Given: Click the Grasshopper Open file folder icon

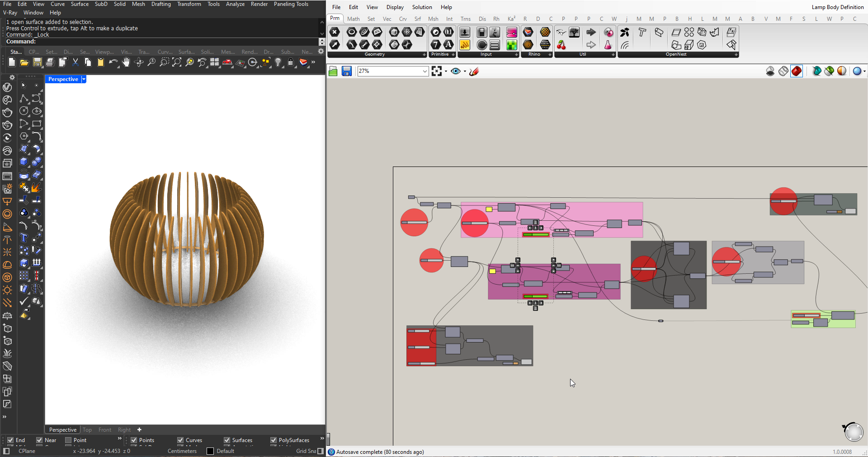Looking at the screenshot, I should coord(333,71).
